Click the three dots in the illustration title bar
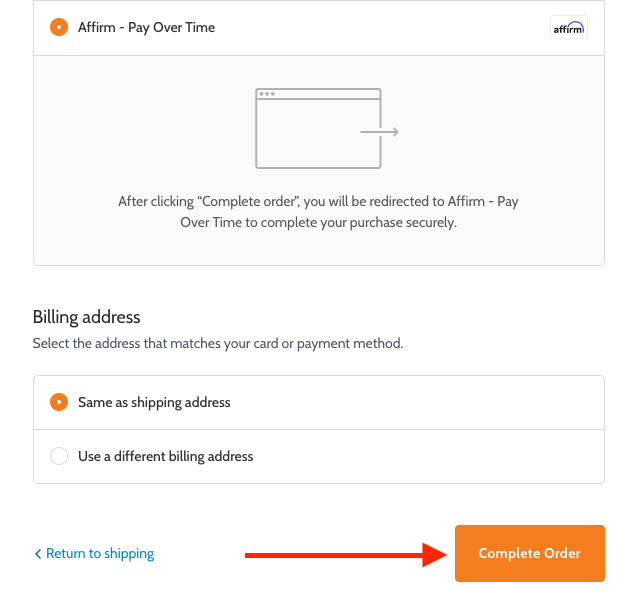 point(267,94)
